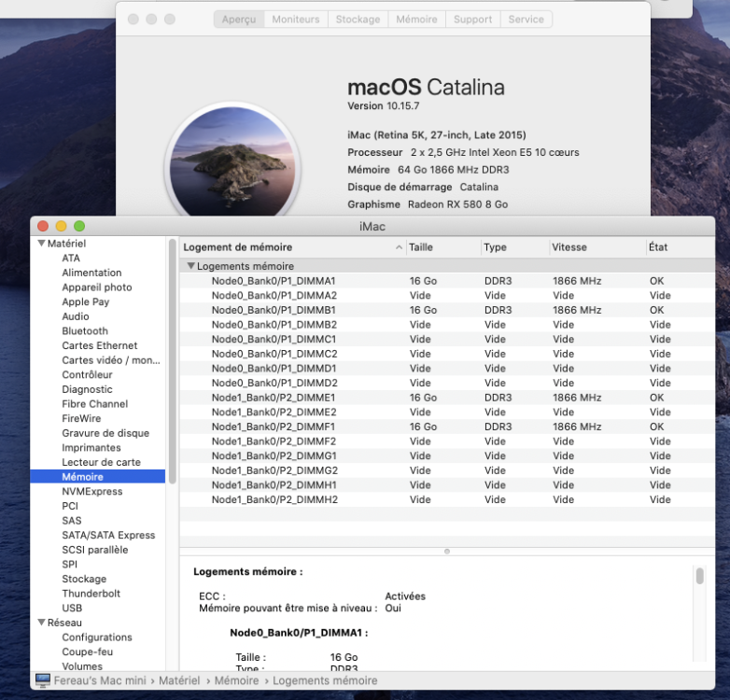Select the Node0_Bank0/P1_DIMMD1 row
The width and height of the screenshot is (730, 700).
pyautogui.click(x=447, y=368)
